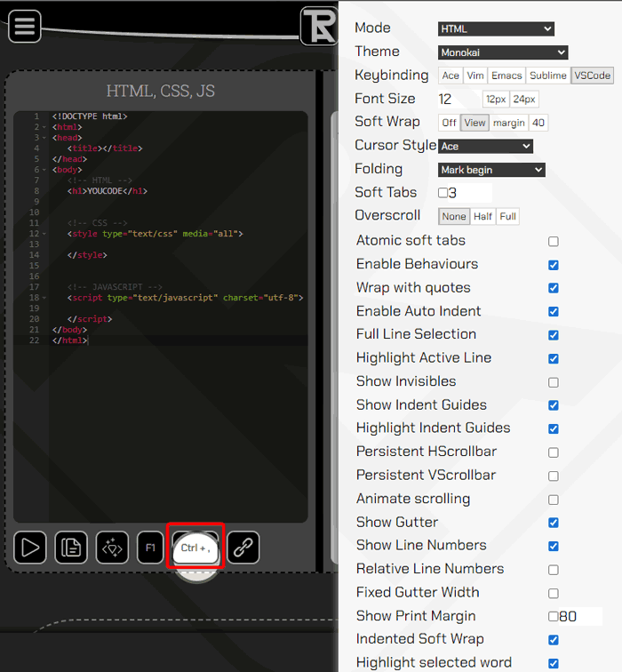Open the Cursor Style dropdown
The width and height of the screenshot is (622, 672).
[x=485, y=146]
